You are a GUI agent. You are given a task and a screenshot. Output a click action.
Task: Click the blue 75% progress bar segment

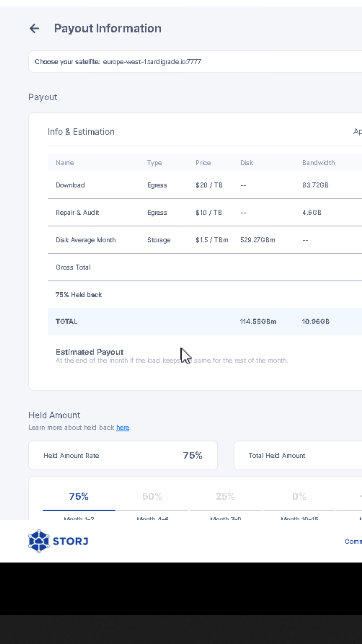click(79, 510)
